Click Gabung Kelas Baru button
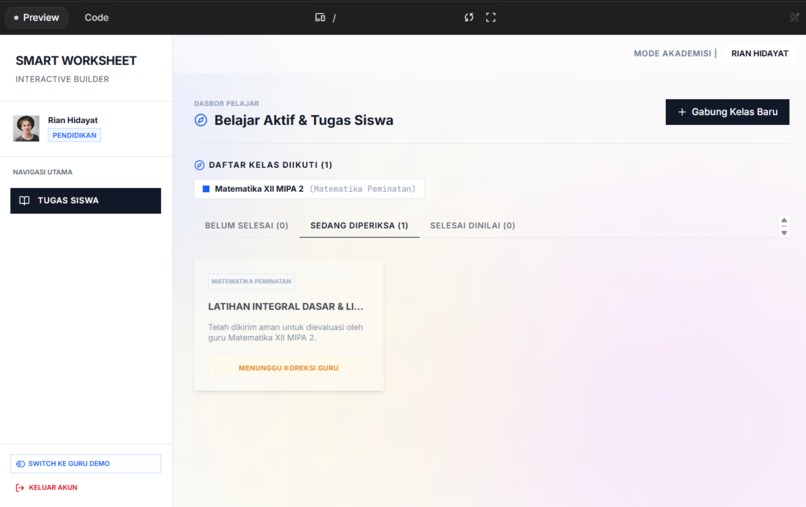 point(727,112)
